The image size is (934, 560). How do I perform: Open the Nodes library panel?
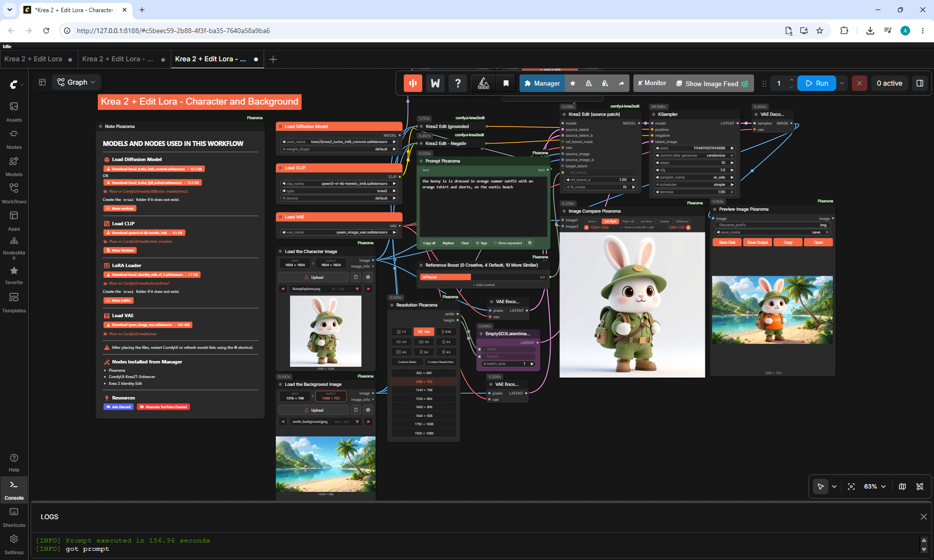pos(14,139)
